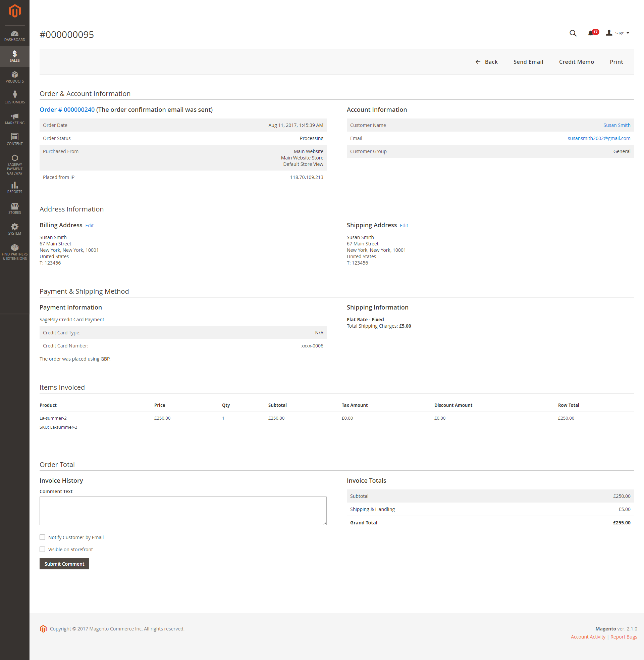This screenshot has height=660, width=644.
Task: Open Order # 000000240
Action: [67, 109]
